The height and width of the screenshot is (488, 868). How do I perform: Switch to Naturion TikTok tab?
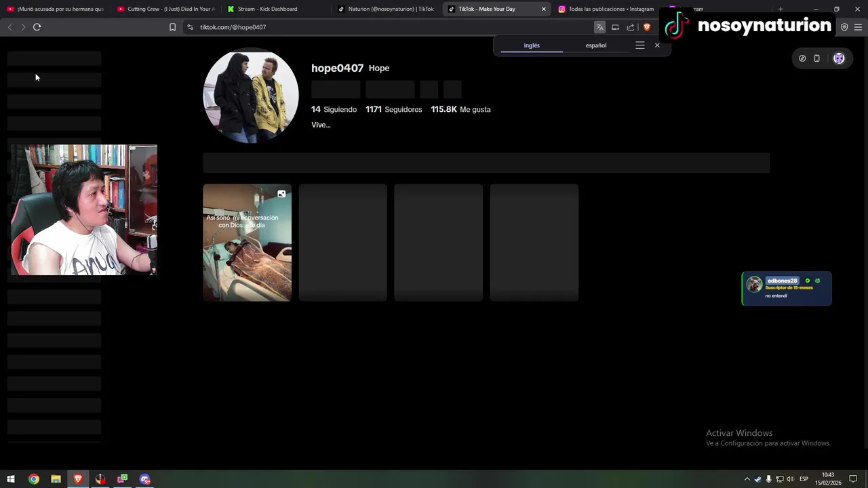point(387,9)
